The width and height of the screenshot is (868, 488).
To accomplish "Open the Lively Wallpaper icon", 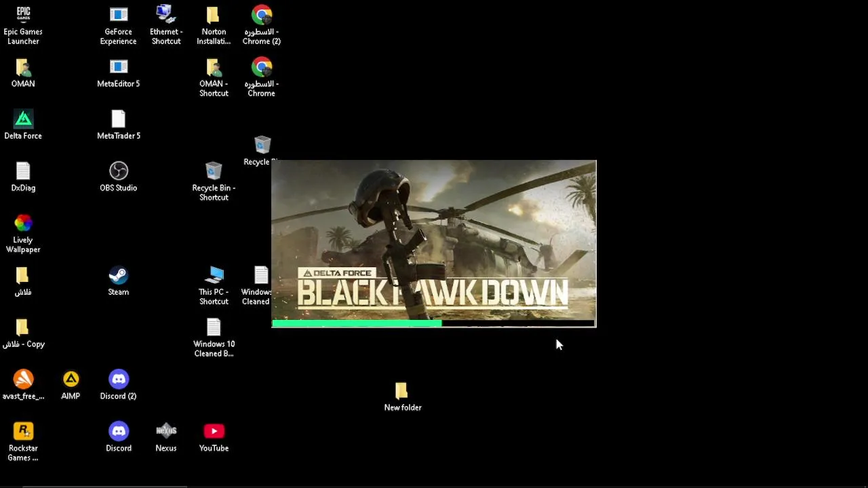I will (x=23, y=234).
